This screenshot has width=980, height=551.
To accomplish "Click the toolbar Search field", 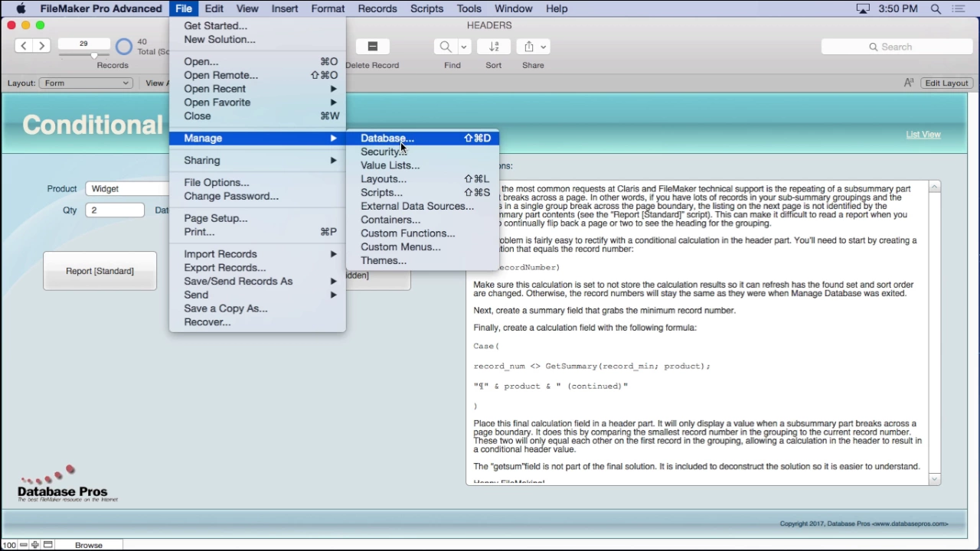I will click(897, 47).
